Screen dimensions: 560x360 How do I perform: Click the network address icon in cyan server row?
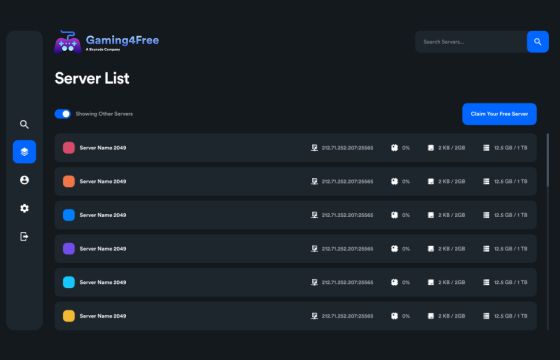coord(314,282)
